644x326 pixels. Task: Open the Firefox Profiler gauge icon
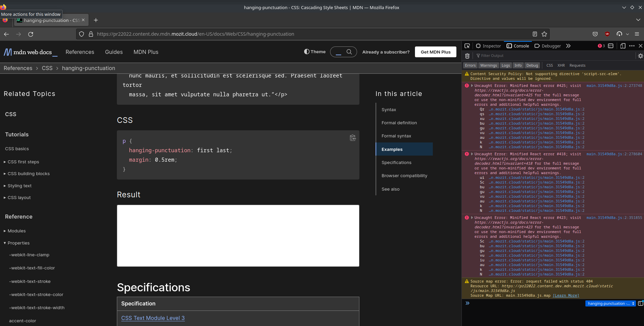click(x=619, y=34)
